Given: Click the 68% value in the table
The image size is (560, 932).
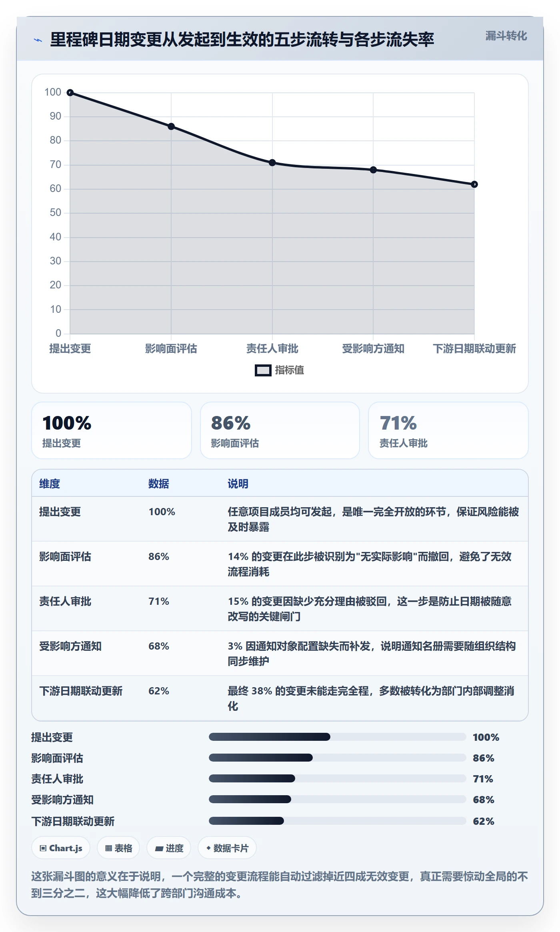Looking at the screenshot, I should pyautogui.click(x=159, y=646).
